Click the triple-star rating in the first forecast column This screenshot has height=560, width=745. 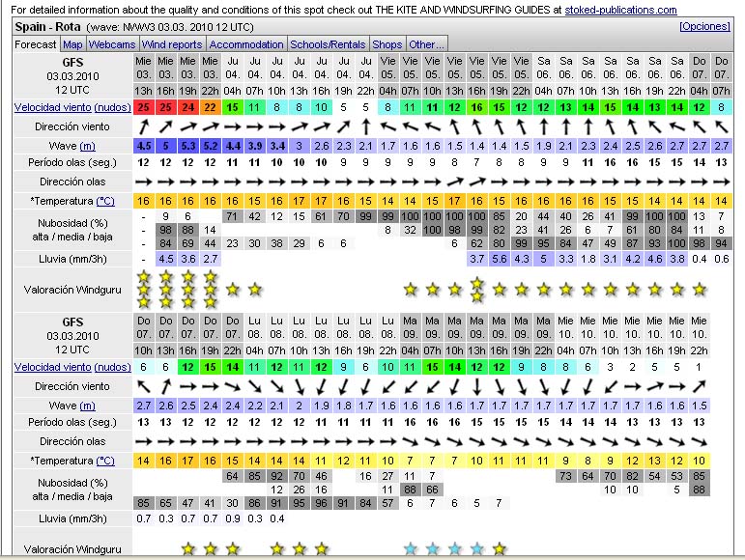144,289
